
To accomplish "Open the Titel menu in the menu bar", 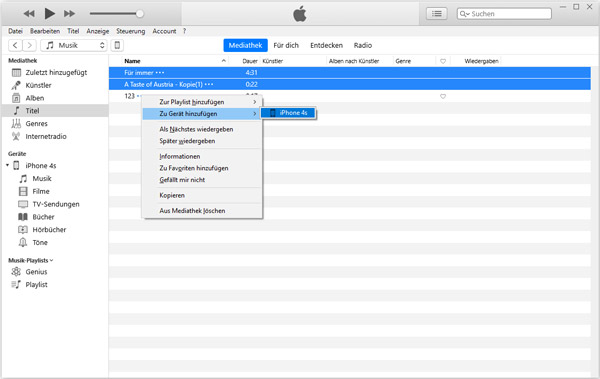I will 73,31.
